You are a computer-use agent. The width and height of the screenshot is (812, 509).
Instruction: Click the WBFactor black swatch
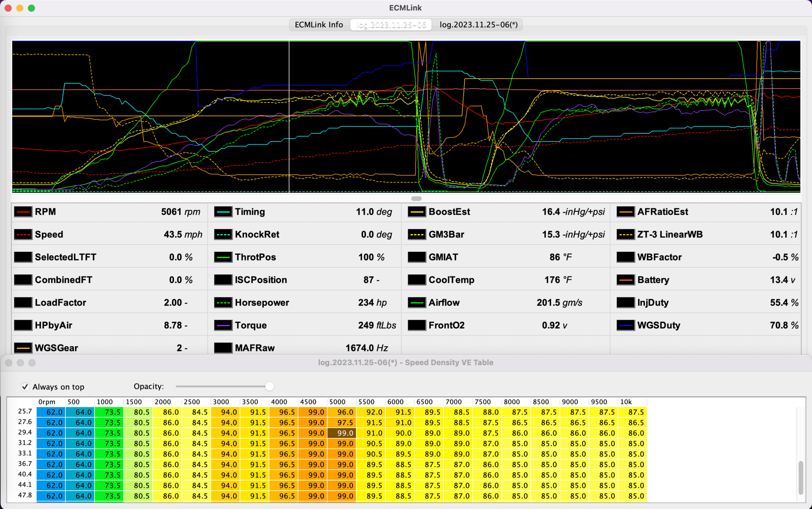pyautogui.click(x=626, y=257)
